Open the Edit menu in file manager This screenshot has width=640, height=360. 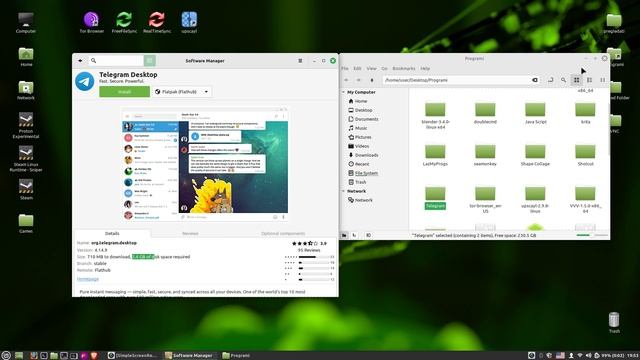358,69
